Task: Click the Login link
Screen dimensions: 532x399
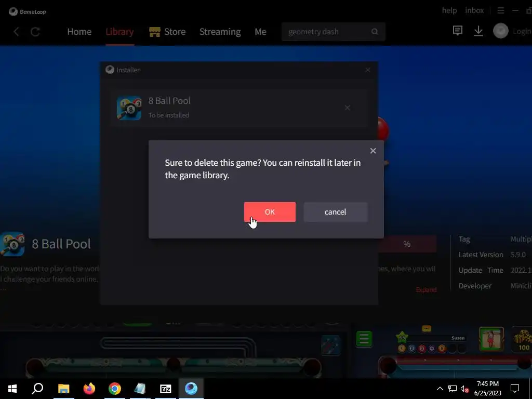Action: (x=522, y=31)
